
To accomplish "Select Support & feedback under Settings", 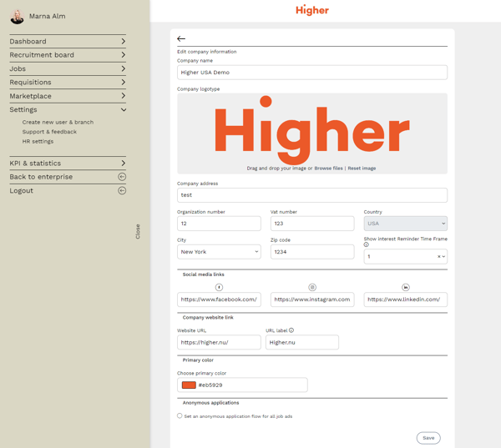I will click(x=49, y=132).
